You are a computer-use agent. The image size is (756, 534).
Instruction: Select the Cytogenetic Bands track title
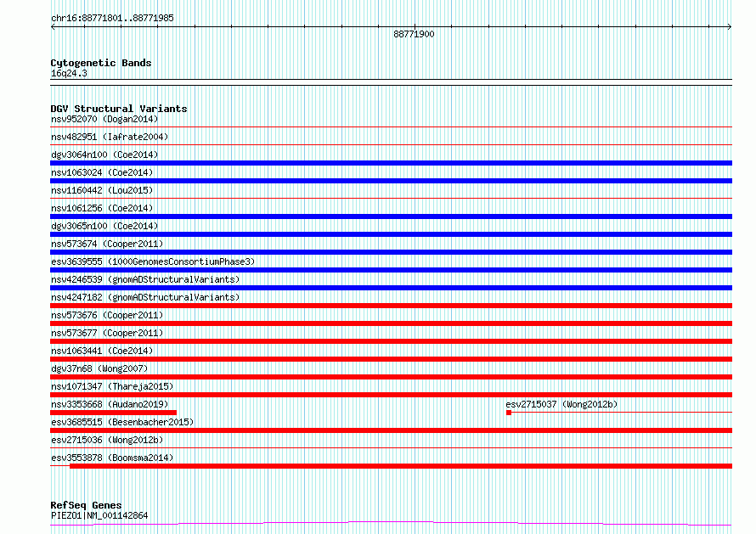pos(101,63)
